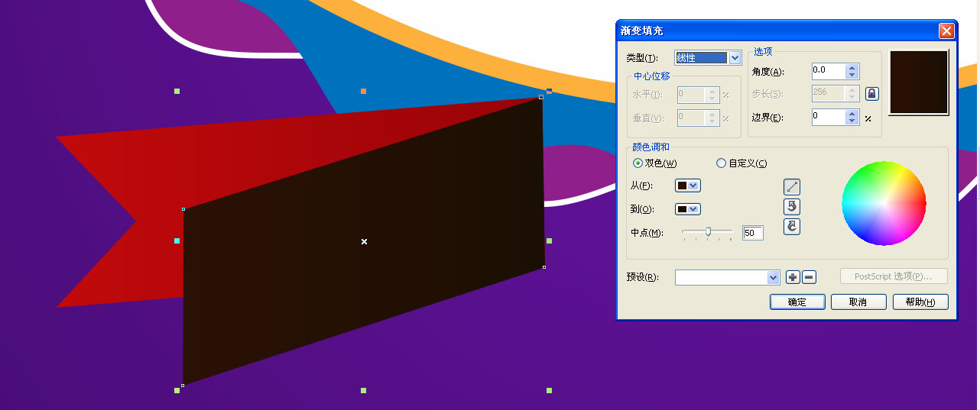
Task: Click the 角度 angle value field
Action: (829, 71)
